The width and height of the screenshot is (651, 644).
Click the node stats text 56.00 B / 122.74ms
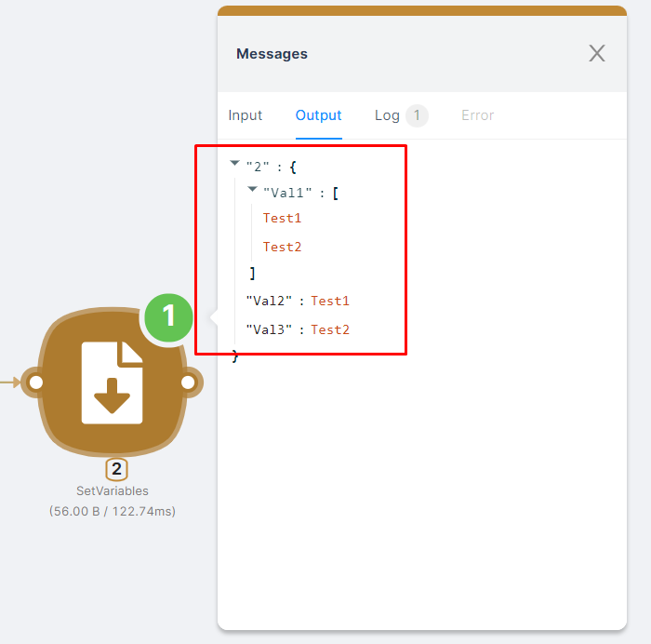click(112, 511)
